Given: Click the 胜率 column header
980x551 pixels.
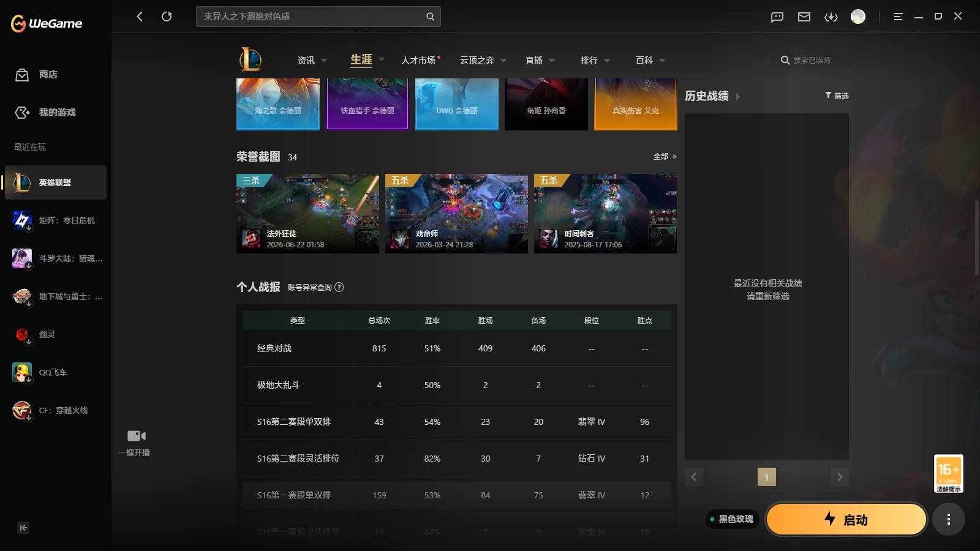Looking at the screenshot, I should pyautogui.click(x=432, y=321).
